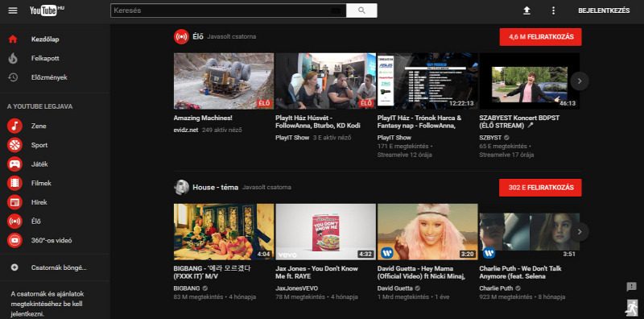The image size is (644, 319).
Task: Open PlayIt Ház Húsvét live thumbnail
Action: point(325,81)
